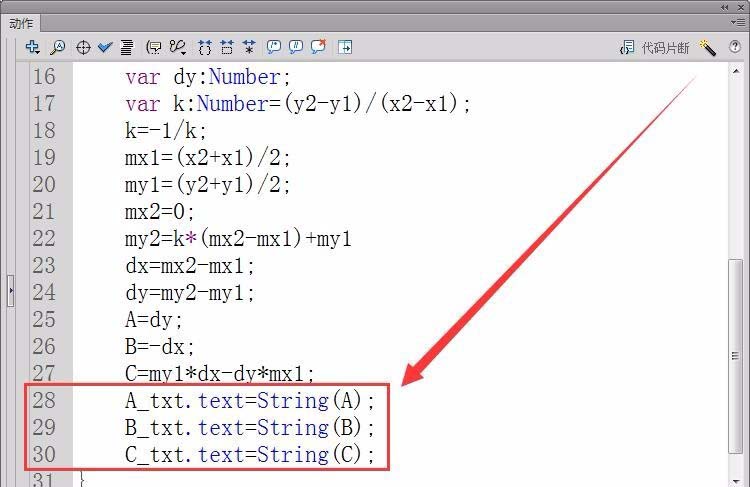Click the line 'my2=k*(mx2-mx1)+my1'
750x487 pixels.
(x=238, y=238)
